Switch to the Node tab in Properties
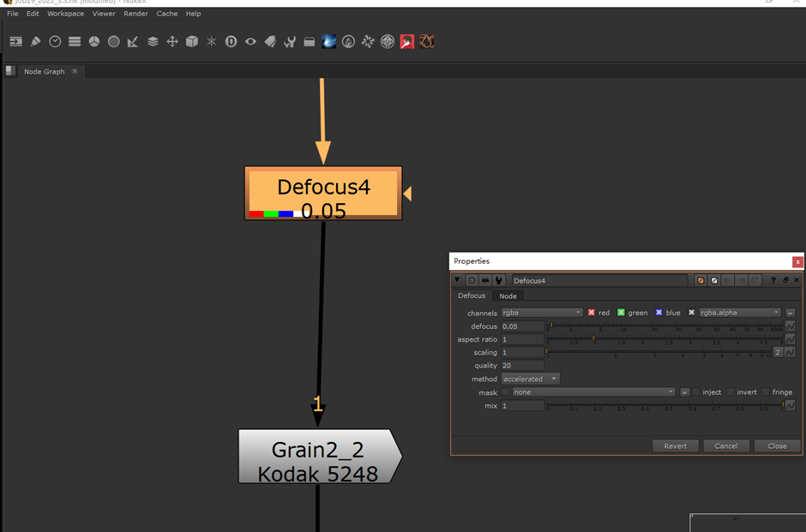806x532 pixels. pyautogui.click(x=508, y=296)
